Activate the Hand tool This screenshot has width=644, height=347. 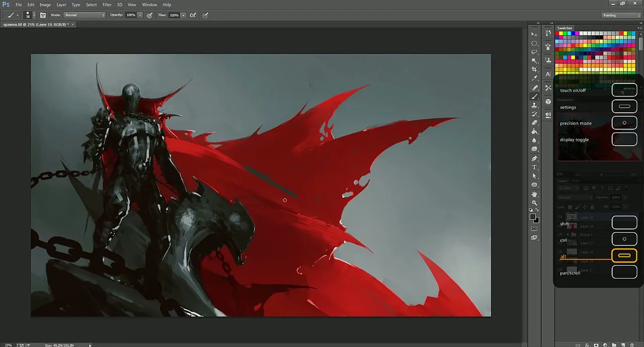(534, 194)
